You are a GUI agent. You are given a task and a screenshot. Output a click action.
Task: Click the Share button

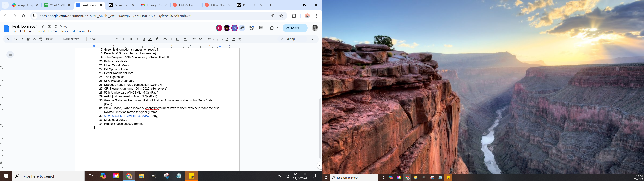pos(292,28)
